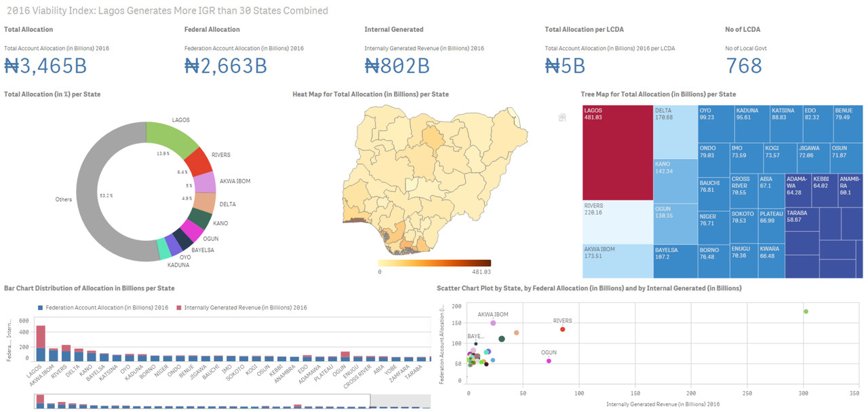Image resolution: width=868 pixels, height=412 pixels.
Task: Select the RIVERS tile in tree map
Action: click(x=616, y=221)
